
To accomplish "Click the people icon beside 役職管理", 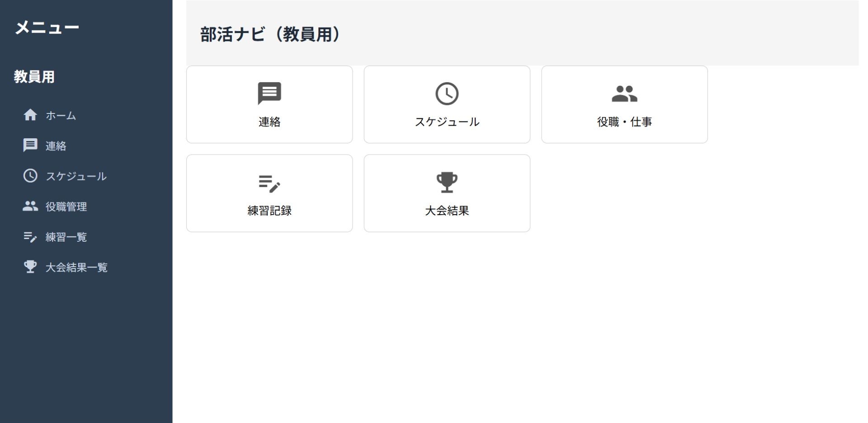I will (x=30, y=206).
